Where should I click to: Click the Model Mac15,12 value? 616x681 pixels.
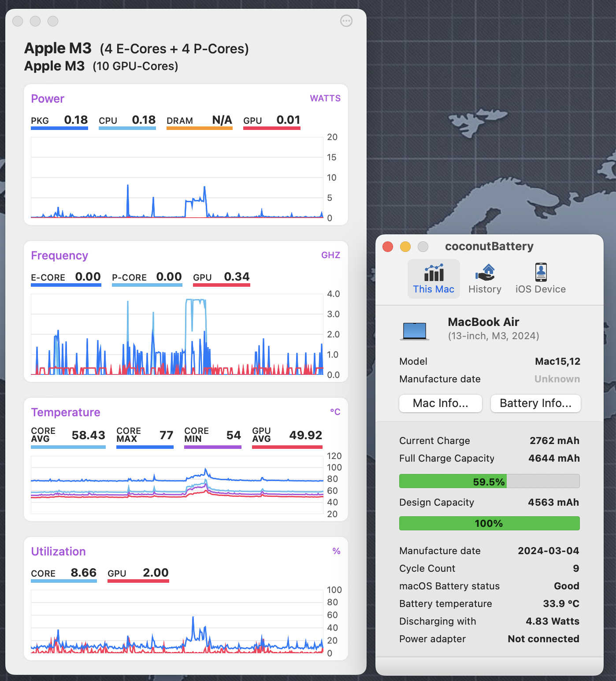pyautogui.click(x=557, y=361)
